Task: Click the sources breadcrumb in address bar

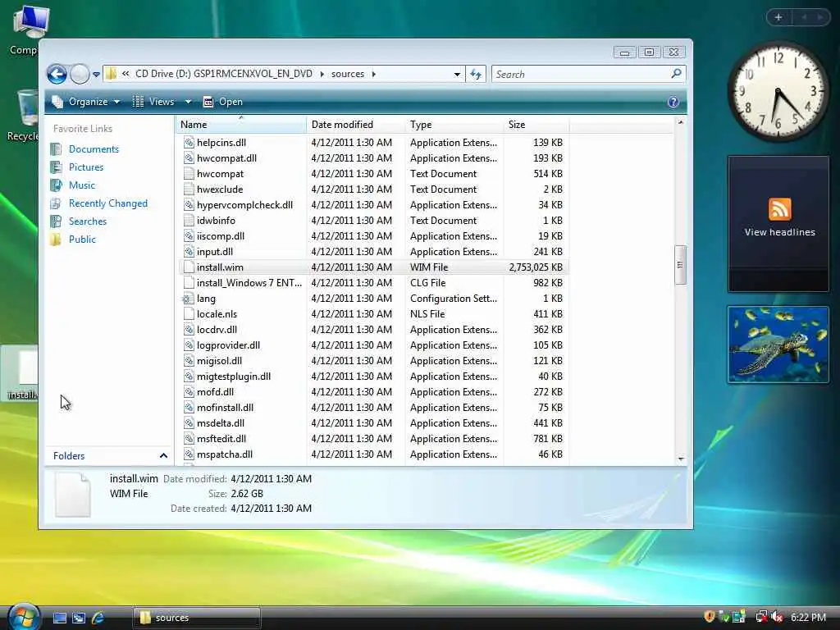Action: click(x=348, y=74)
